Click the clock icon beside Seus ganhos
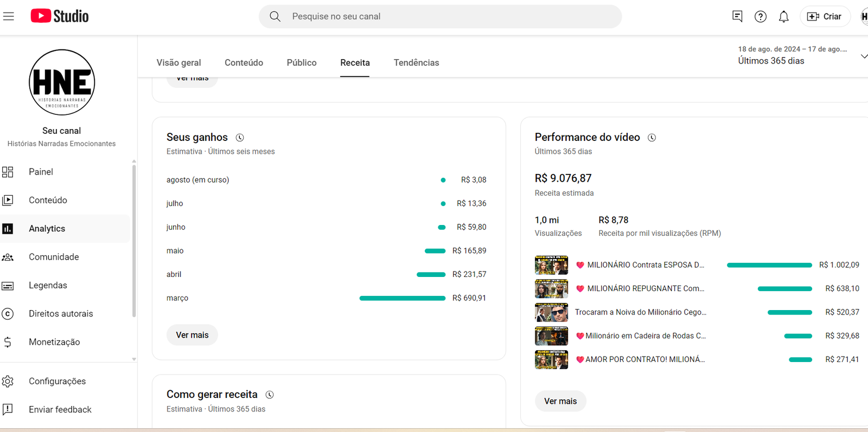The height and width of the screenshot is (432, 868). [x=240, y=138]
